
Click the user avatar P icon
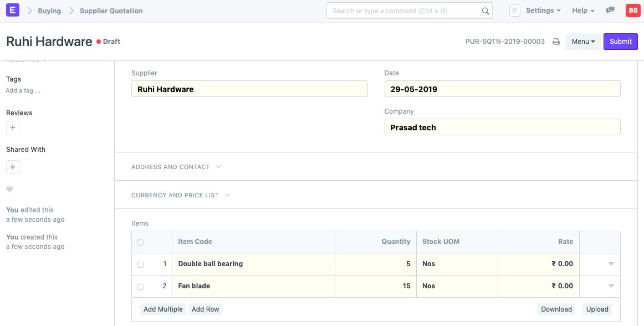click(514, 11)
